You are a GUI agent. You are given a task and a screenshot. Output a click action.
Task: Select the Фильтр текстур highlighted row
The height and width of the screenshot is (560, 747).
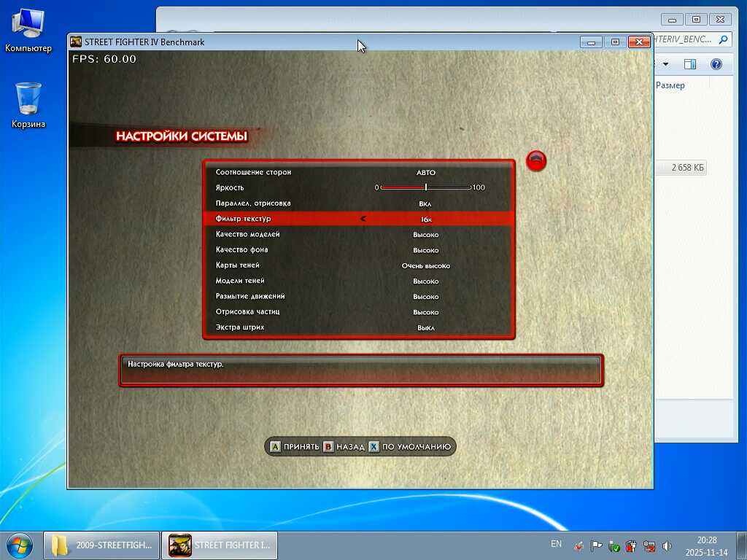pos(359,219)
